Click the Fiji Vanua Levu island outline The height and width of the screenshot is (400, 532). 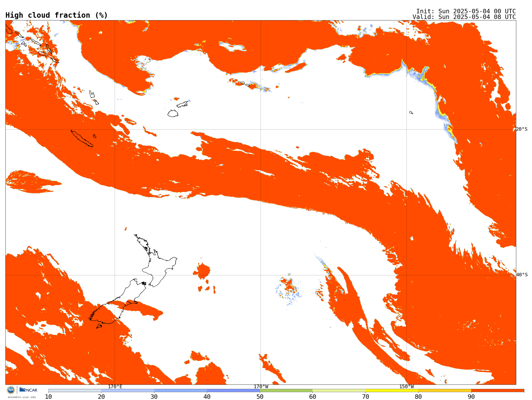point(183,105)
